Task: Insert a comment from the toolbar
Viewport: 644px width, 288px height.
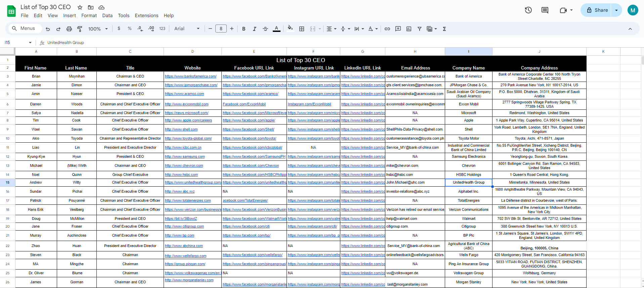Action: (398, 29)
